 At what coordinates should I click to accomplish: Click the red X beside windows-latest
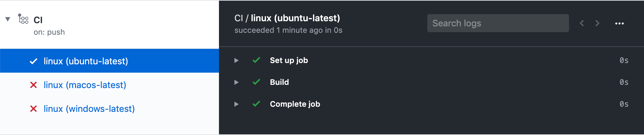(33, 109)
